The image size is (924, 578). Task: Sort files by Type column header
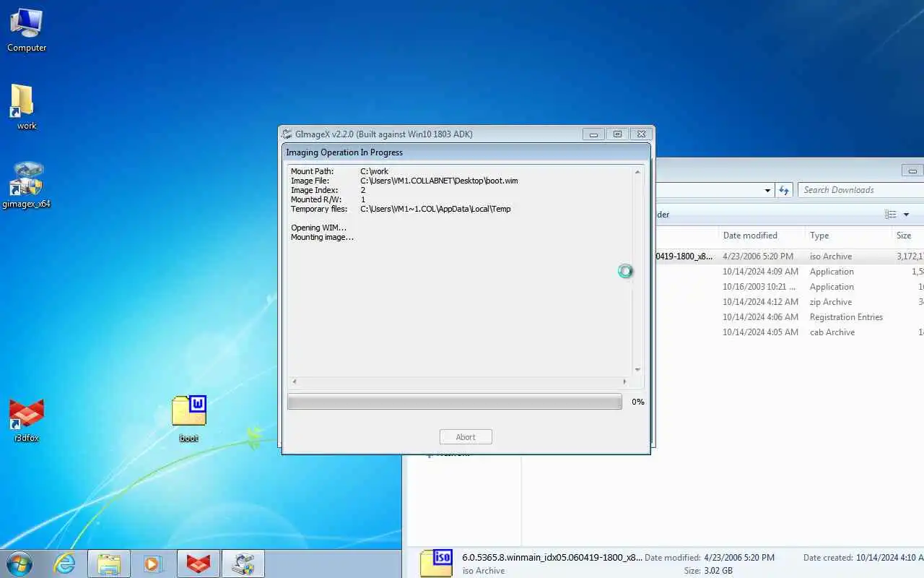(819, 236)
